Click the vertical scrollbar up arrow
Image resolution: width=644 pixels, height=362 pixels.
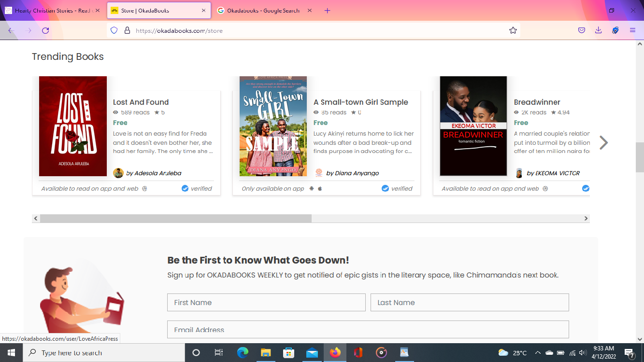click(640, 43)
